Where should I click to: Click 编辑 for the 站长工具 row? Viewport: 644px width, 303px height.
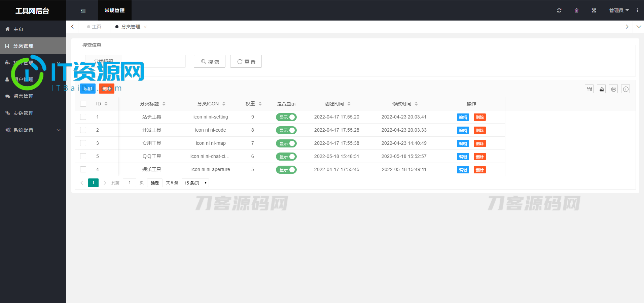[x=463, y=117]
